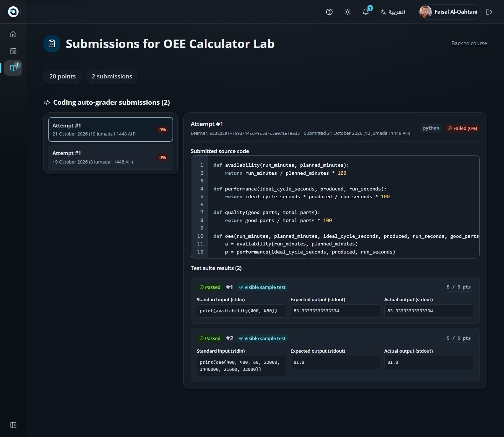This screenshot has height=437, width=504.
Task: Click the Passed badge of test #1
Action: pos(210,287)
